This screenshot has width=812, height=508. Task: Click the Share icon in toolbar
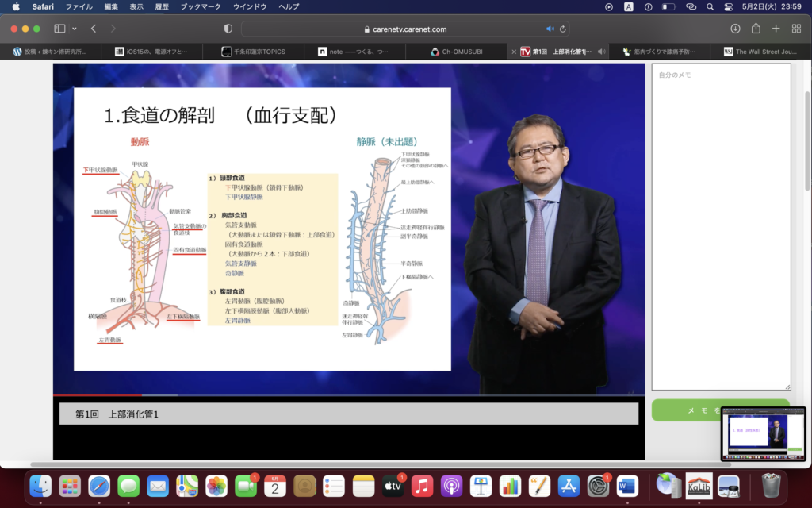[x=756, y=29]
